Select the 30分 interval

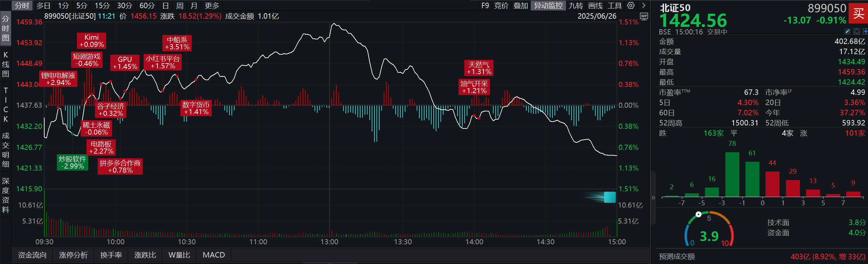click(x=125, y=5)
